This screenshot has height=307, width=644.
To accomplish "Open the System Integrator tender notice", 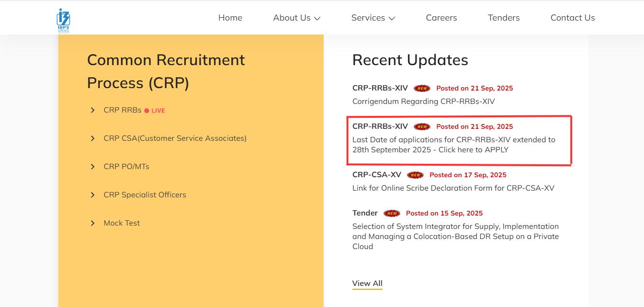I will pyautogui.click(x=455, y=236).
